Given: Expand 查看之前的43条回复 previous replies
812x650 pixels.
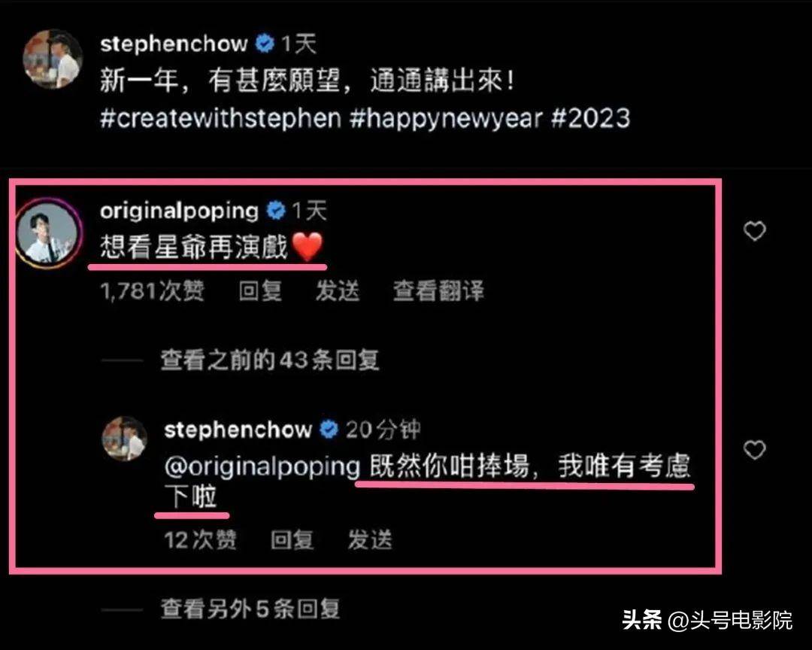Looking at the screenshot, I should 269,360.
